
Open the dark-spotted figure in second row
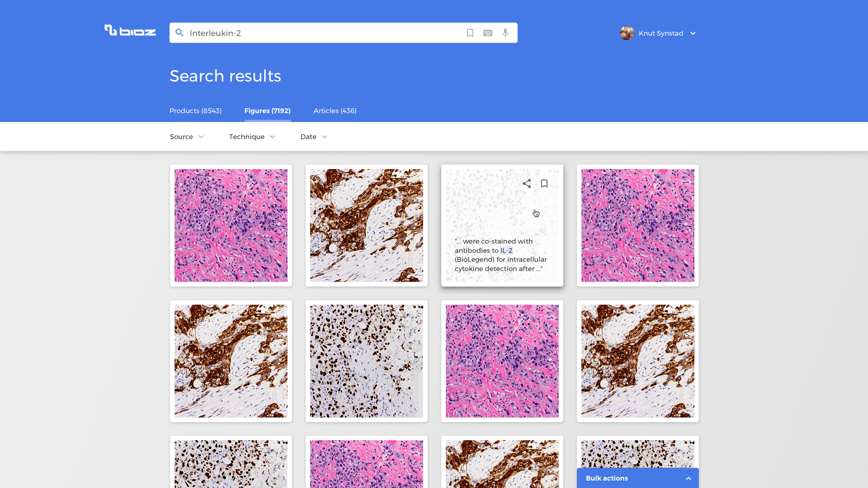pyautogui.click(x=366, y=361)
